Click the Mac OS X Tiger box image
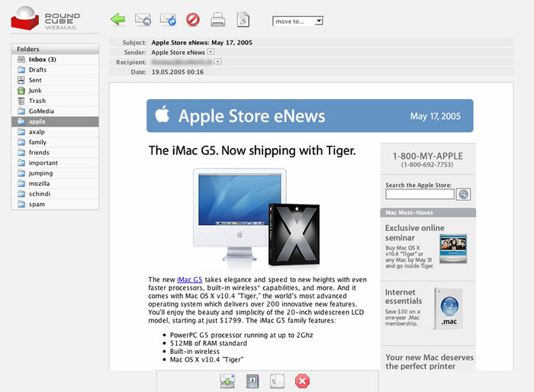Image resolution: width=534 pixels, height=392 pixels. coord(294,234)
